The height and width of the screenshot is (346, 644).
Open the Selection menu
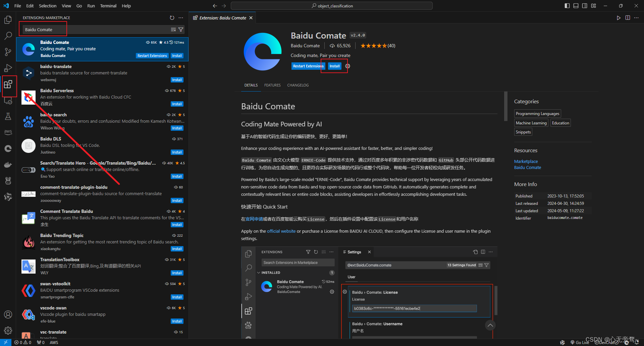click(48, 6)
